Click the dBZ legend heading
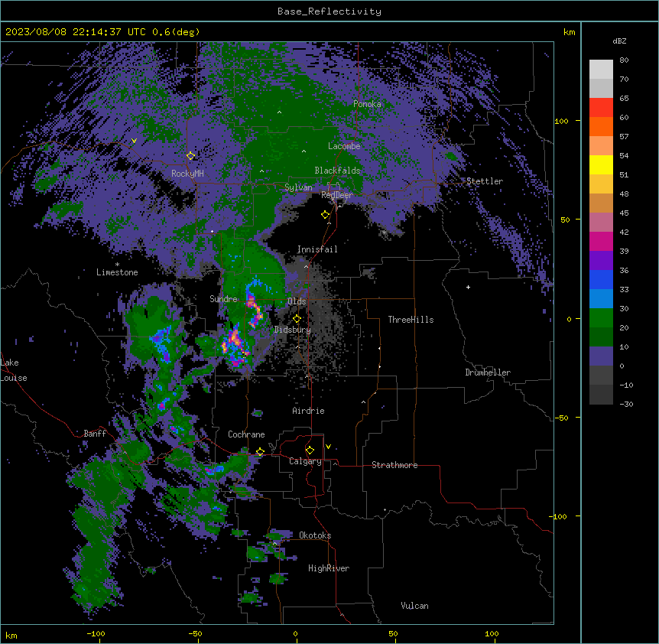This screenshot has width=659, height=644. click(x=619, y=41)
